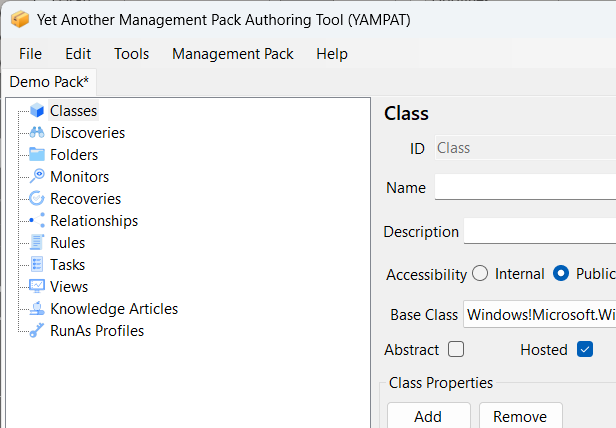
Task: Uncheck the Hosted checkbox
Action: (585, 350)
